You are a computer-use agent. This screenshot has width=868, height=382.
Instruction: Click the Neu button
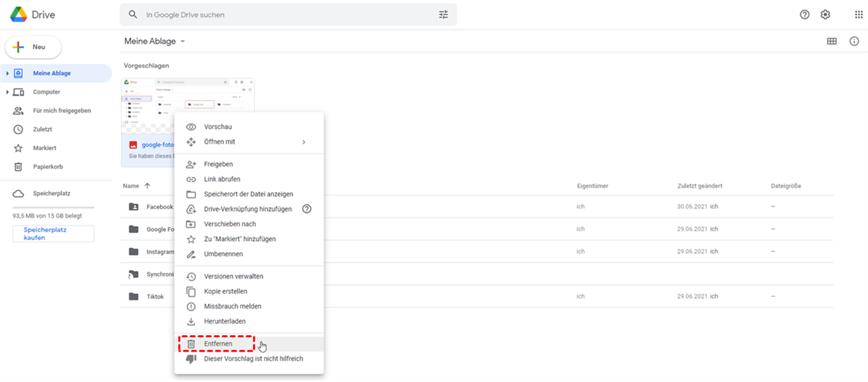(x=33, y=47)
